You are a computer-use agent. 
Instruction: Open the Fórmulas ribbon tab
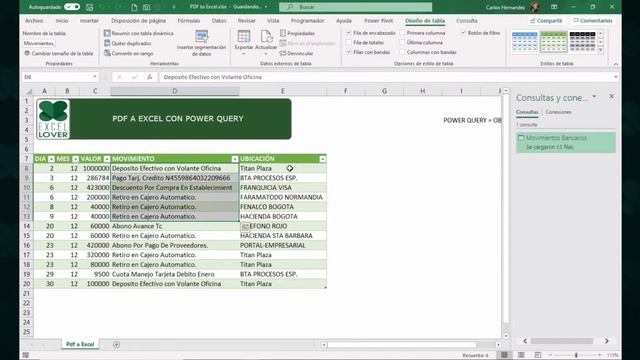(189, 20)
